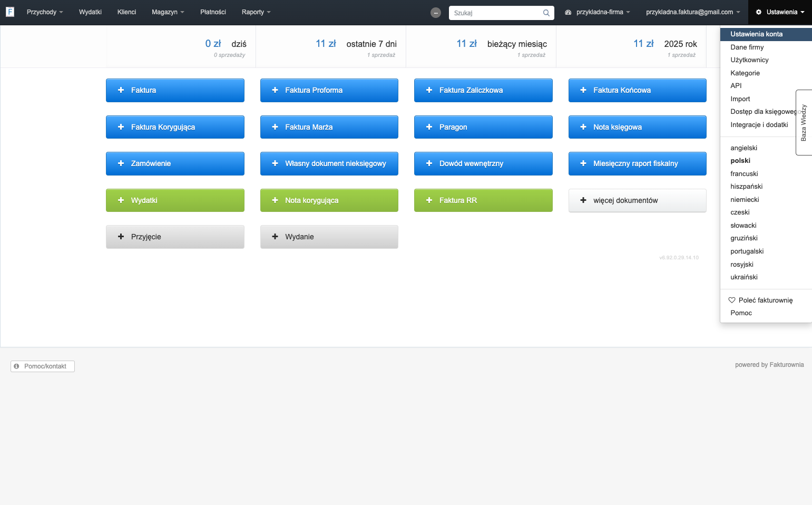Click the plus icon on Zamówienie button
The width and height of the screenshot is (812, 505).
(x=121, y=163)
